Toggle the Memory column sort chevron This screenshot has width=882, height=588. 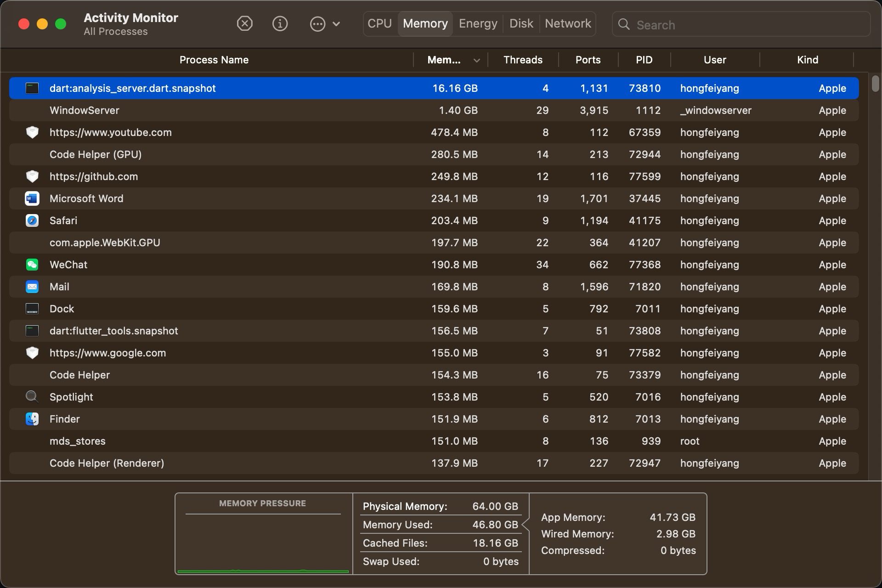click(477, 60)
